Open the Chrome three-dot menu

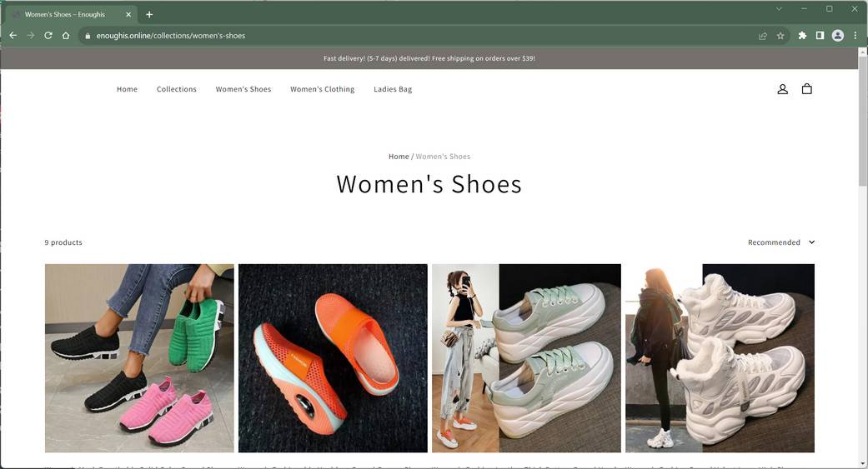coord(855,35)
